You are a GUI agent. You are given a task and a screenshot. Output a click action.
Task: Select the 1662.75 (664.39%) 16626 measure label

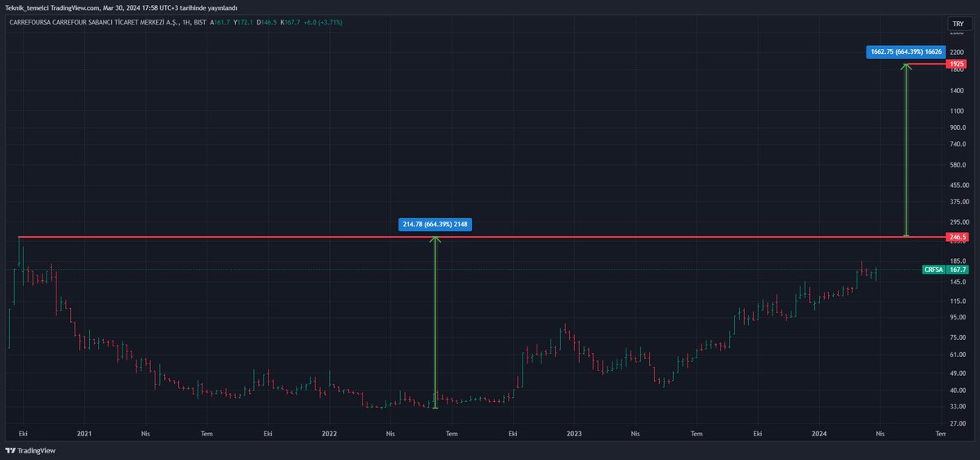pos(905,52)
